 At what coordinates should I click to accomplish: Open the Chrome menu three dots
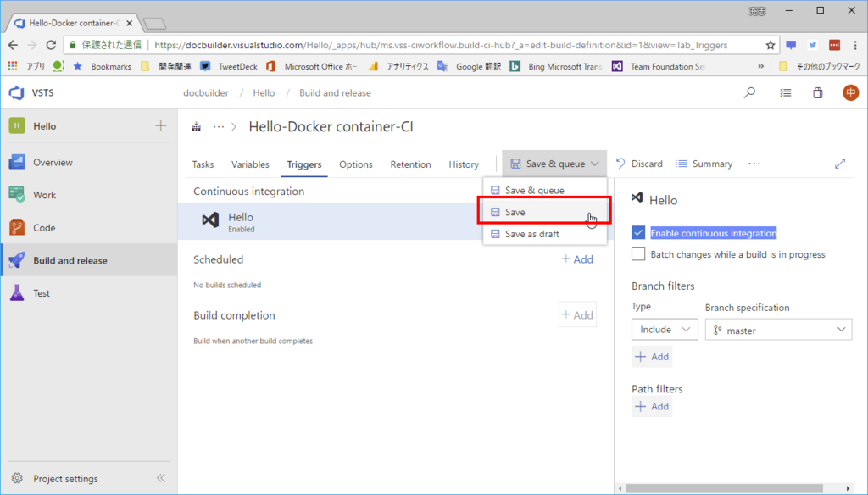pyautogui.click(x=855, y=46)
